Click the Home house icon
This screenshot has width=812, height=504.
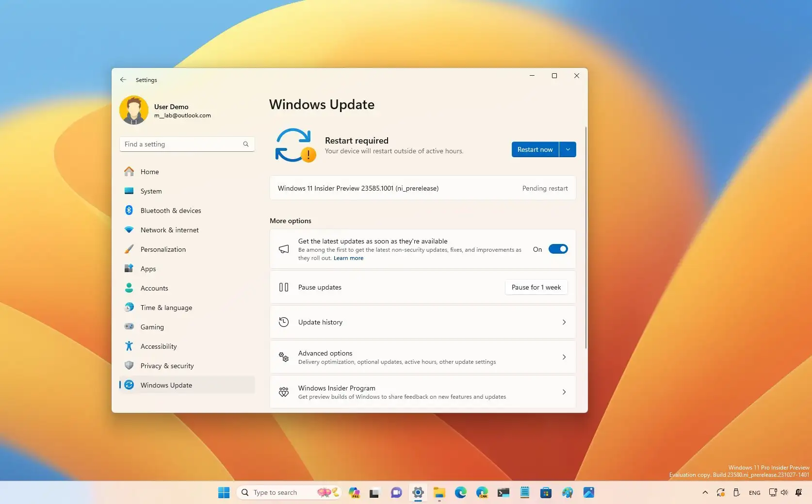click(x=129, y=171)
